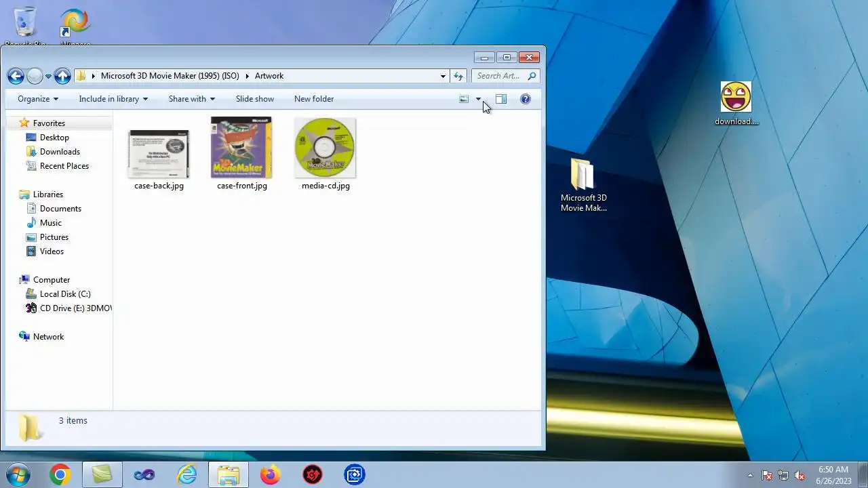The image size is (868, 488).
Task: Go up one folder level arrow
Action: pyautogui.click(x=62, y=76)
